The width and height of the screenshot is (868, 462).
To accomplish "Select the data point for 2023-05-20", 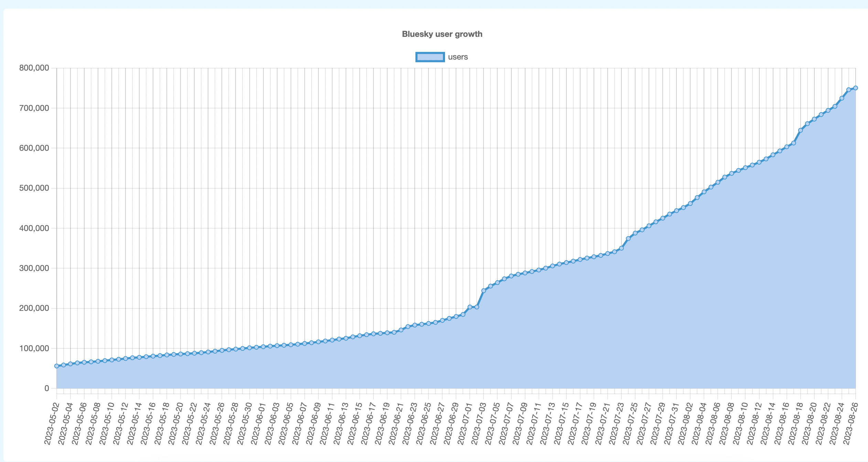I will [x=181, y=354].
